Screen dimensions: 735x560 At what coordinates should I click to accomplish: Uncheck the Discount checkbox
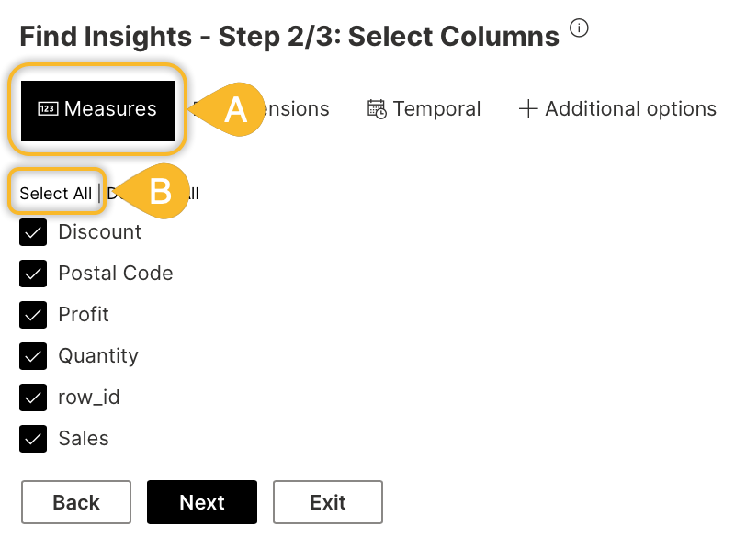33,232
